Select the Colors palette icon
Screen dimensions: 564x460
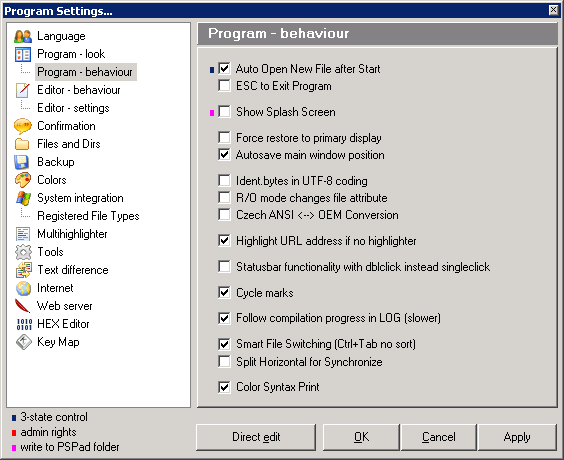click(23, 180)
